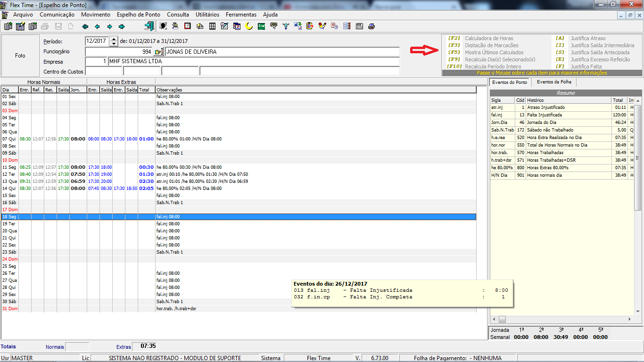Click the third toolbar copy-sheets icon
The image size is (644, 362).
pyautogui.click(x=33, y=26)
